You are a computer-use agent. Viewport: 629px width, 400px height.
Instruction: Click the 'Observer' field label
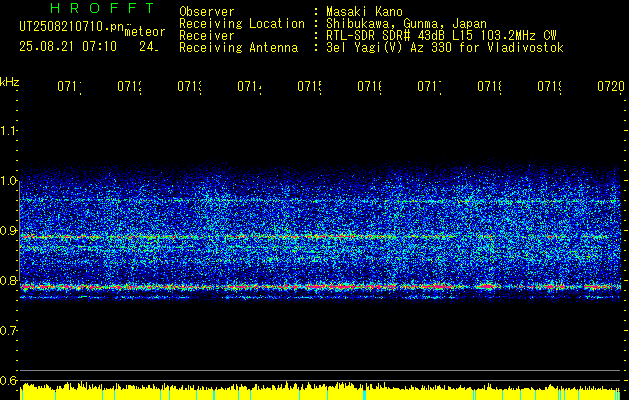[x=207, y=11]
